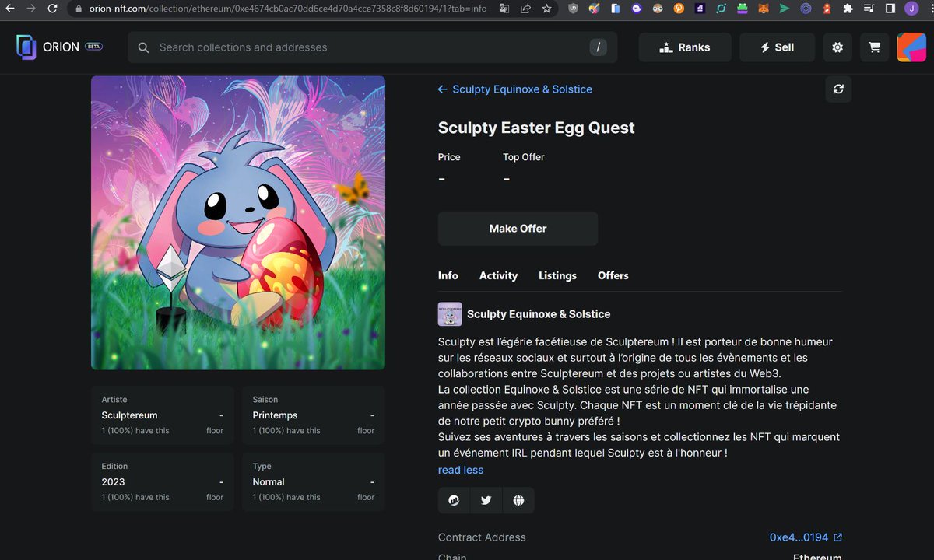Select the Artiste Sculptereum trait card
The width and height of the screenshot is (934, 560).
tap(163, 415)
